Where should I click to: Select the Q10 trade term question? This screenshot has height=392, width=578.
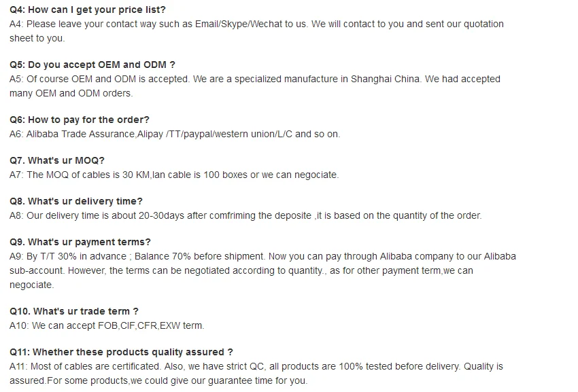coord(74,312)
